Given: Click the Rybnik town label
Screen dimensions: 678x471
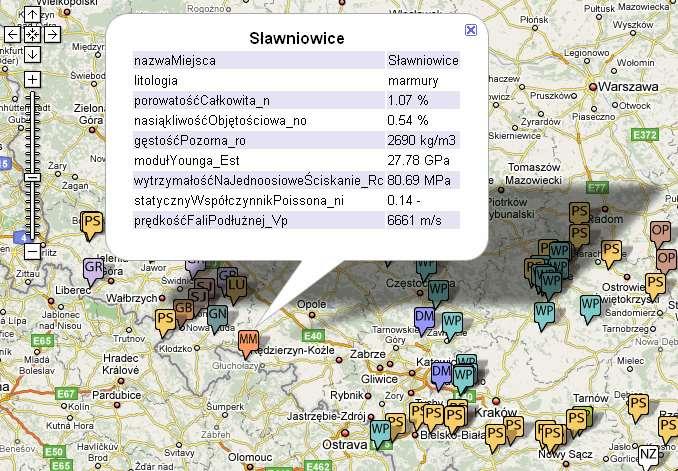Looking at the screenshot, I should [347, 395].
